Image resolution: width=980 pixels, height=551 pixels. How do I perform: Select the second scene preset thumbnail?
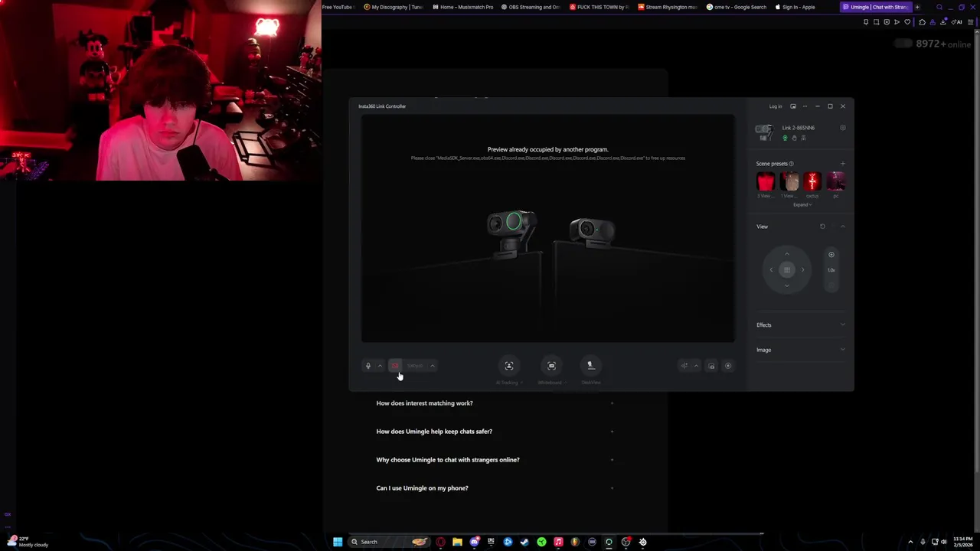coord(789,181)
